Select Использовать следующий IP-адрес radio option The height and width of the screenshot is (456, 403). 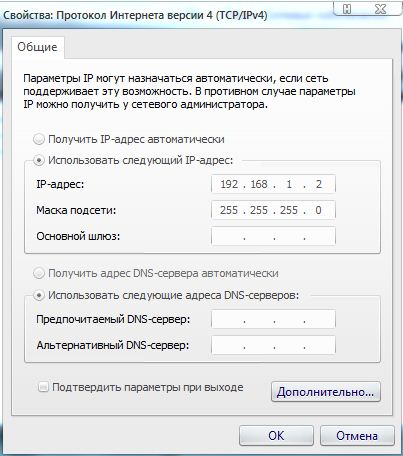tap(39, 161)
